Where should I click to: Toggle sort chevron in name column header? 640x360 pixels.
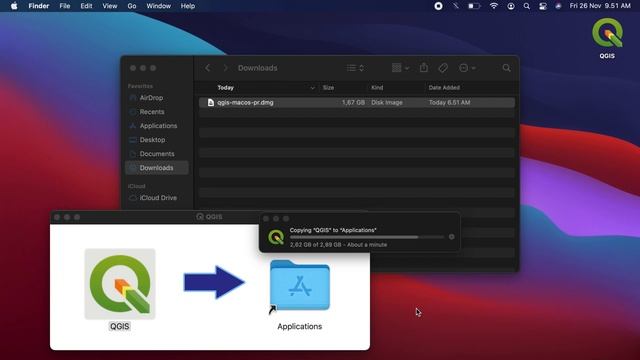pos(312,88)
